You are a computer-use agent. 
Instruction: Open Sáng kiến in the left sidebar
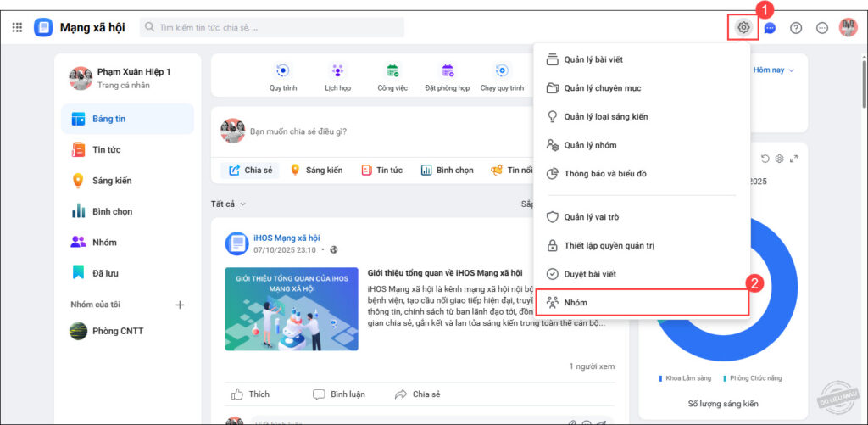point(127,181)
